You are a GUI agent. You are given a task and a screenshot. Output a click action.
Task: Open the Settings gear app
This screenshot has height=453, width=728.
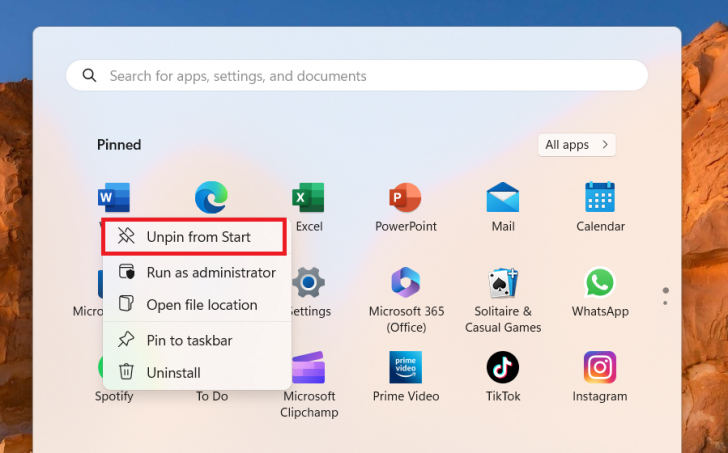coord(308,282)
